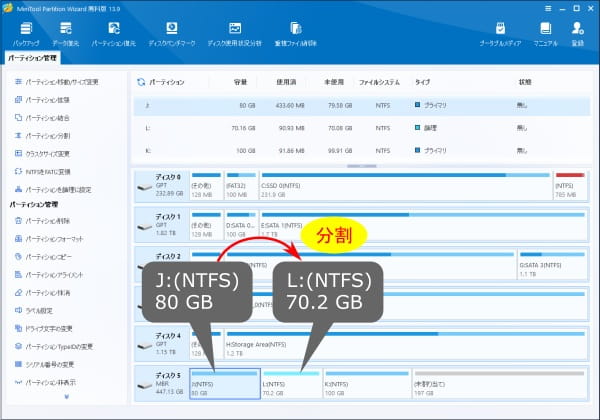Select C:SSD 0(NTFS) partition on Disk 0
Screen dimensions: 600x420
tap(405, 186)
